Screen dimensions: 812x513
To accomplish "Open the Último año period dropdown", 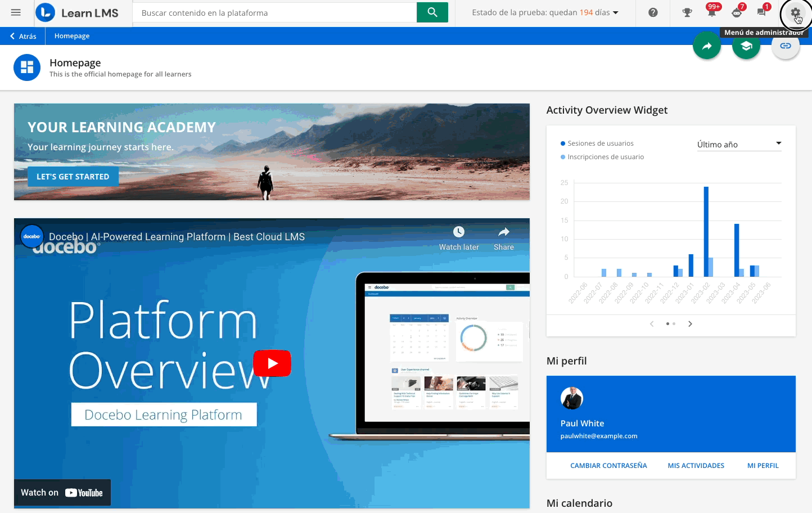I will (x=739, y=145).
